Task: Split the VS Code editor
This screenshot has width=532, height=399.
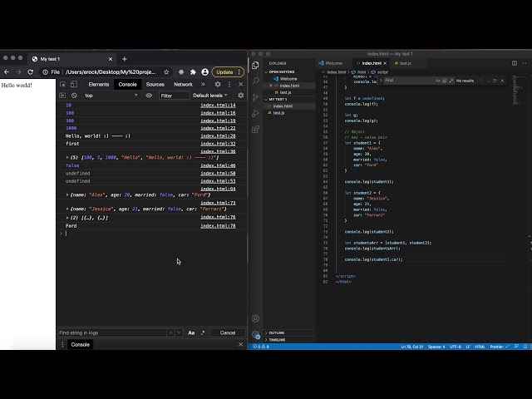Action: point(515,63)
